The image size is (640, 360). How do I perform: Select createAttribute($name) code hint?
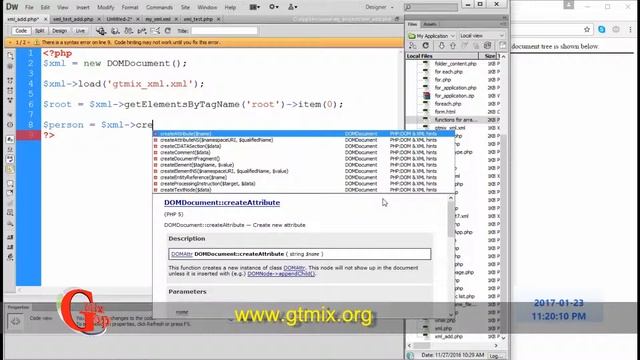(x=303, y=133)
